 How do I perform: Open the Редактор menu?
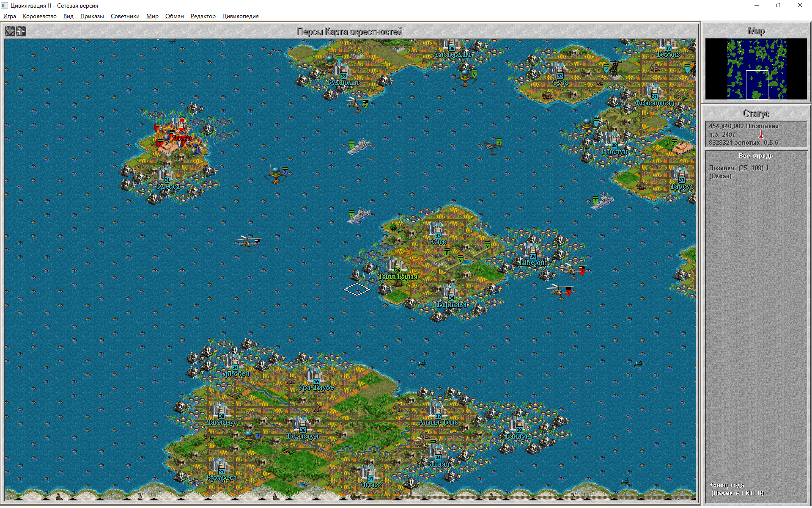(x=203, y=16)
